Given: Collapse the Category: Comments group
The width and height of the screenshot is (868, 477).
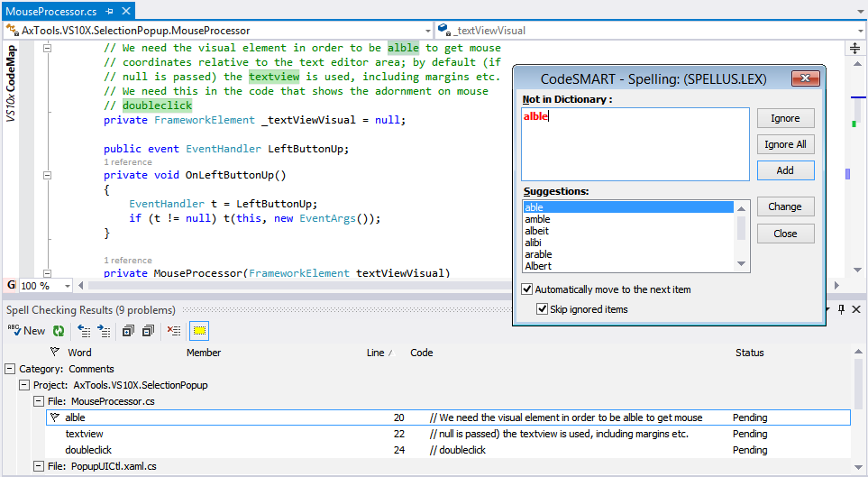Looking at the screenshot, I should point(10,369).
